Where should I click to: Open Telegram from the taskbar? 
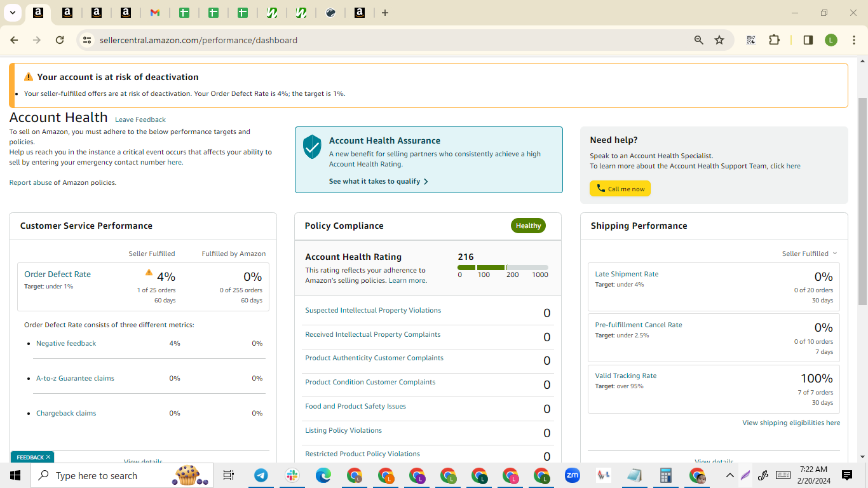coord(261,475)
